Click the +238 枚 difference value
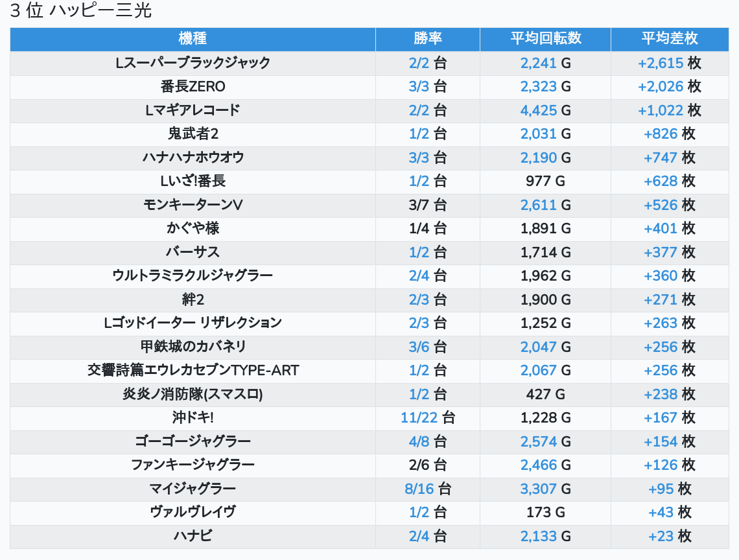739x560 pixels. point(669,395)
